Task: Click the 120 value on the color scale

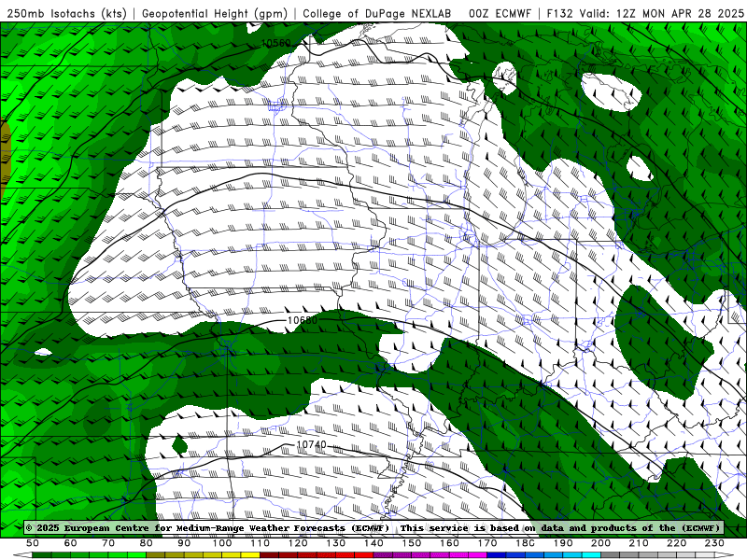Action: 298,543
